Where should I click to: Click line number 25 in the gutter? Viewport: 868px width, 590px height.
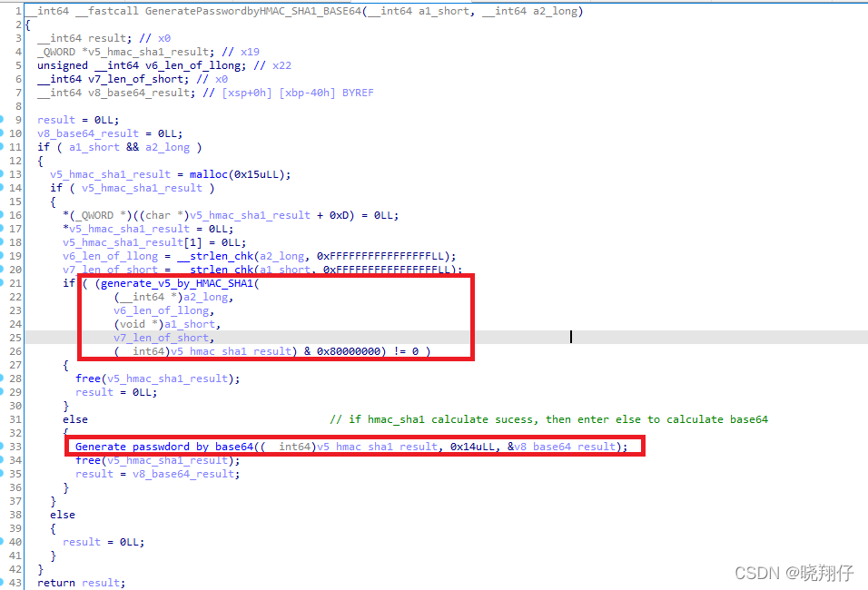pyautogui.click(x=15, y=338)
